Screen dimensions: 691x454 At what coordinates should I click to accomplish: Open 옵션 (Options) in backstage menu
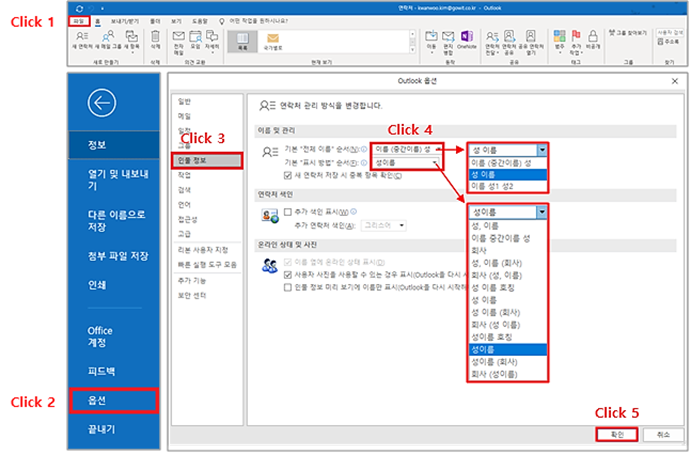114,401
